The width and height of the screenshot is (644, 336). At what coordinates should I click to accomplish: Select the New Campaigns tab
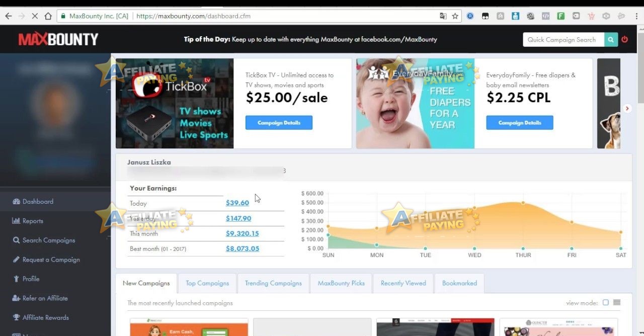[x=146, y=283]
